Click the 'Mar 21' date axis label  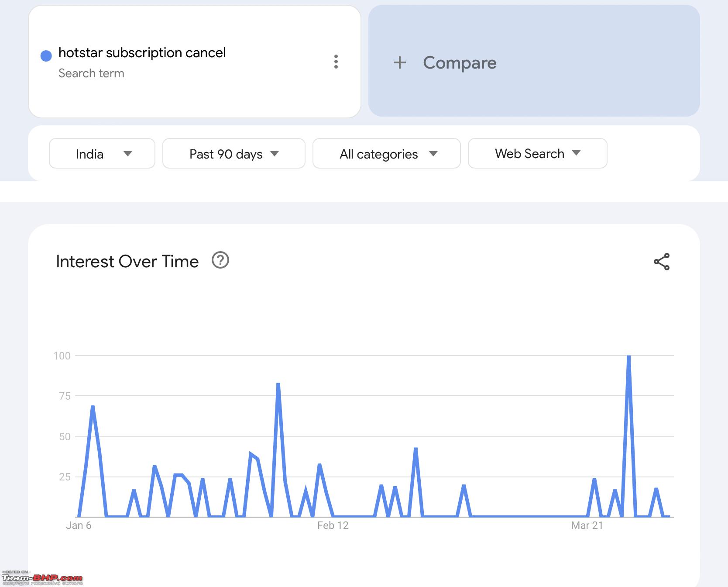point(587,525)
